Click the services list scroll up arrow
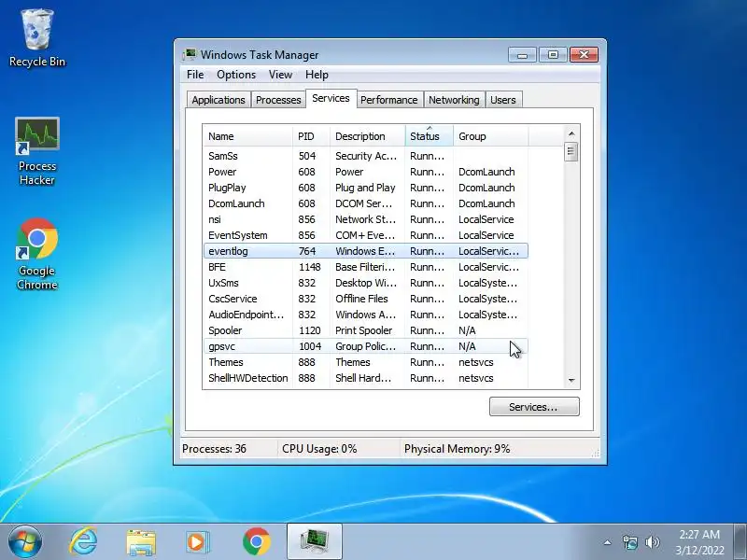This screenshot has height=560, width=747. (571, 133)
